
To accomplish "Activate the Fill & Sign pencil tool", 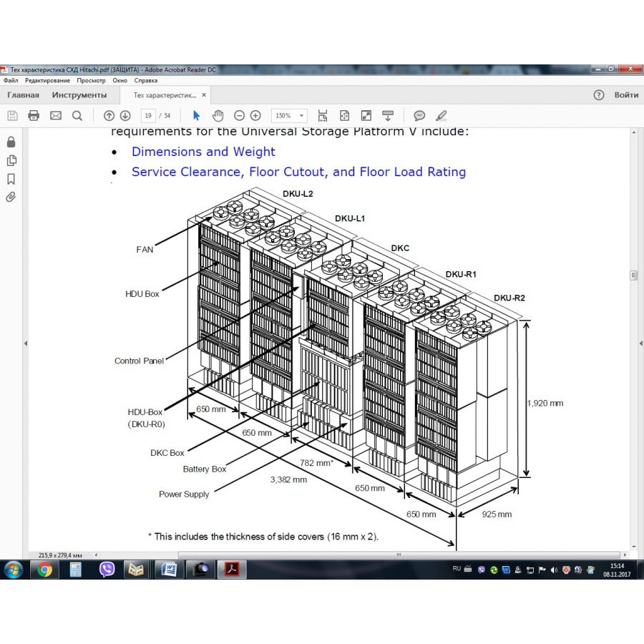I will [441, 115].
